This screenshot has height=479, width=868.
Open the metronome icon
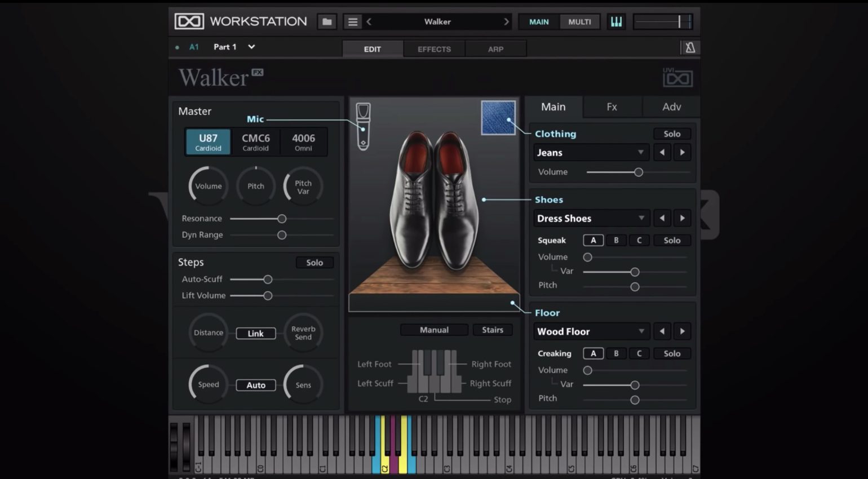(x=690, y=48)
